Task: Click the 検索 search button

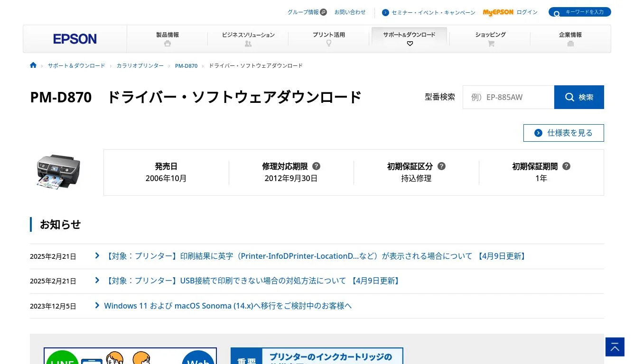Action: coord(579,97)
